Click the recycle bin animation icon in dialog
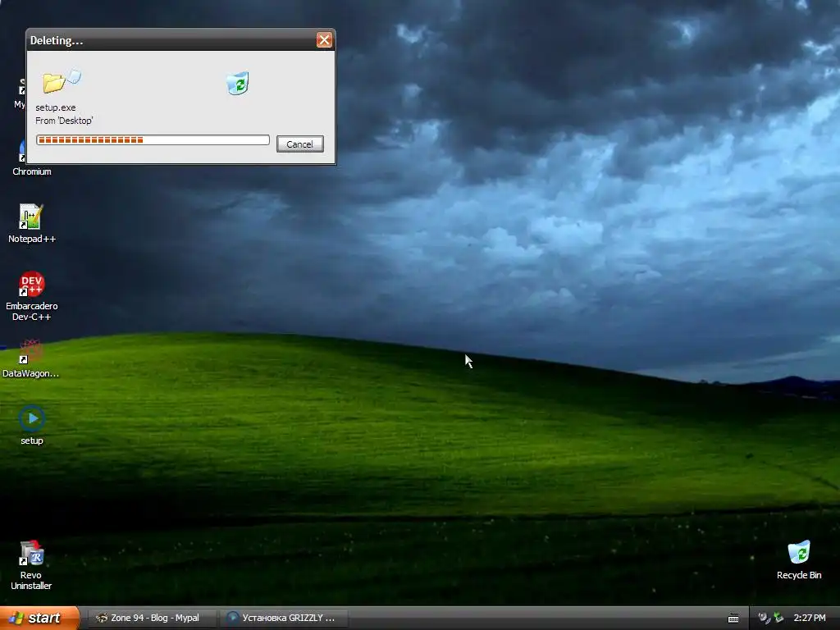 tap(238, 84)
